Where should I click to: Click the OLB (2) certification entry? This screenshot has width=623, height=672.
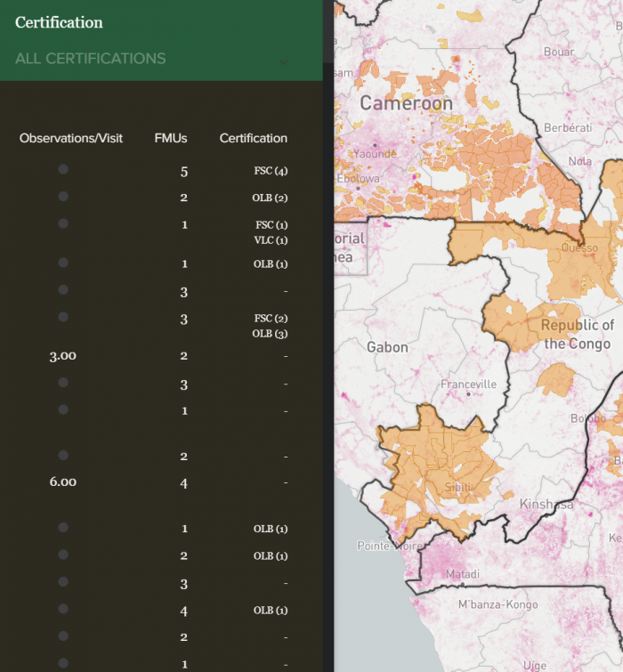pos(271,198)
